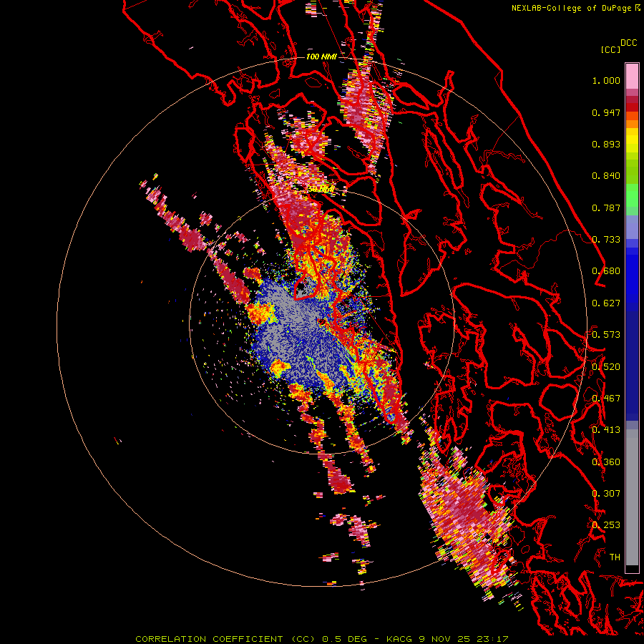Click the [CC] units label

coord(610,49)
